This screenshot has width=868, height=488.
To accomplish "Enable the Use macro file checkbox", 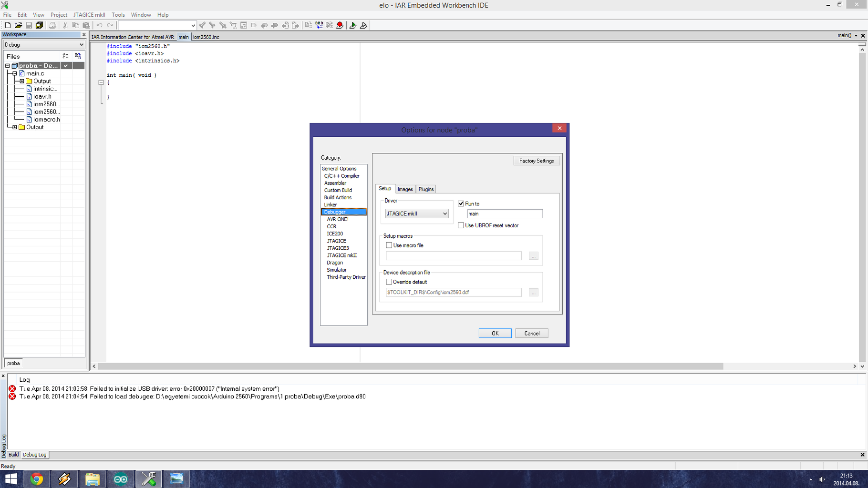I will pyautogui.click(x=389, y=245).
